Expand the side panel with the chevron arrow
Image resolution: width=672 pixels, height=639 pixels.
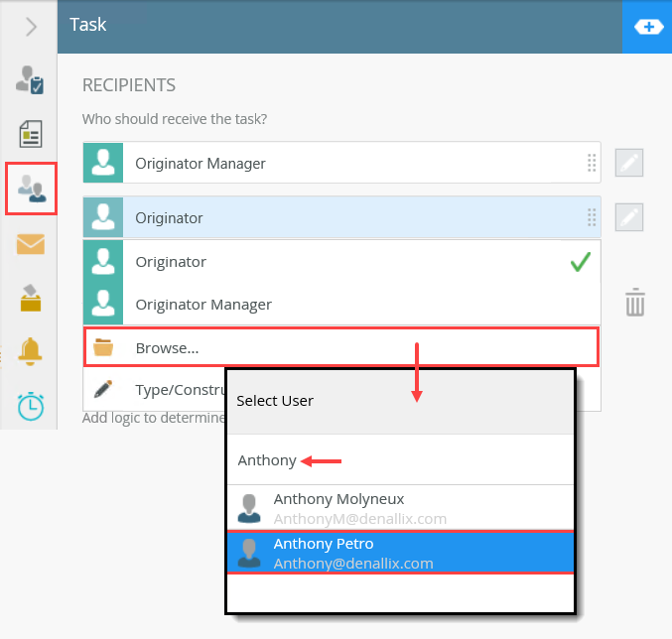31,27
